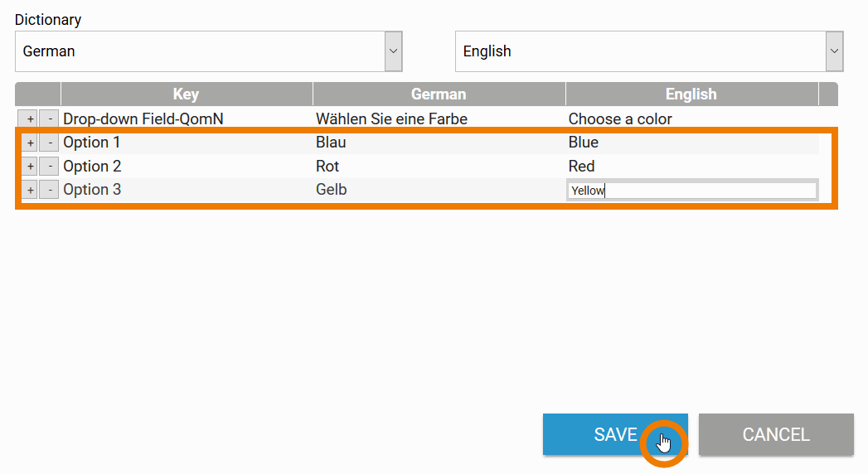868x474 pixels.
Task: Click the minus button for Option 3
Action: 49,191
